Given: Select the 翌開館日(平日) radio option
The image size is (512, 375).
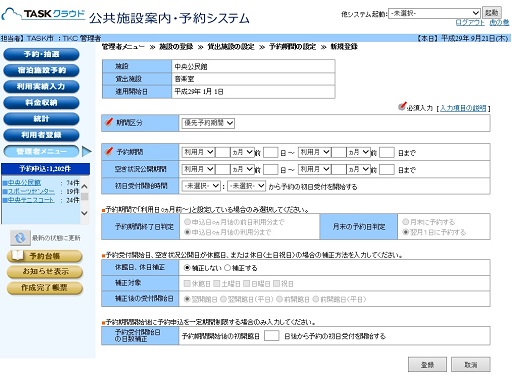Looking at the screenshot, I should (x=223, y=299).
